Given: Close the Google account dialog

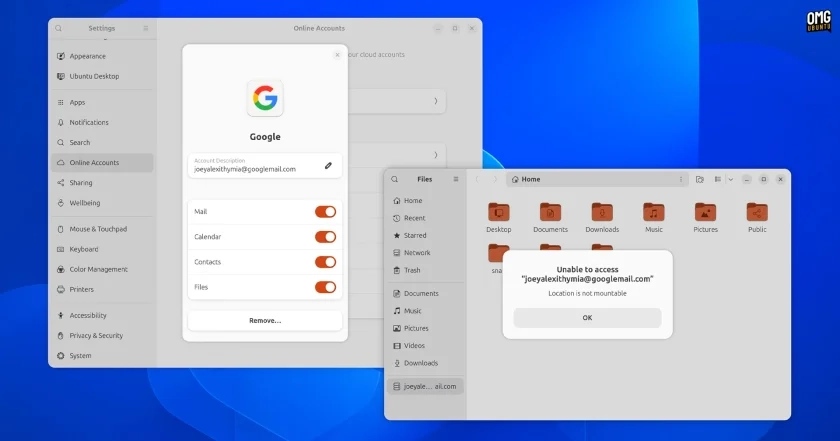Looking at the screenshot, I should tap(338, 55).
